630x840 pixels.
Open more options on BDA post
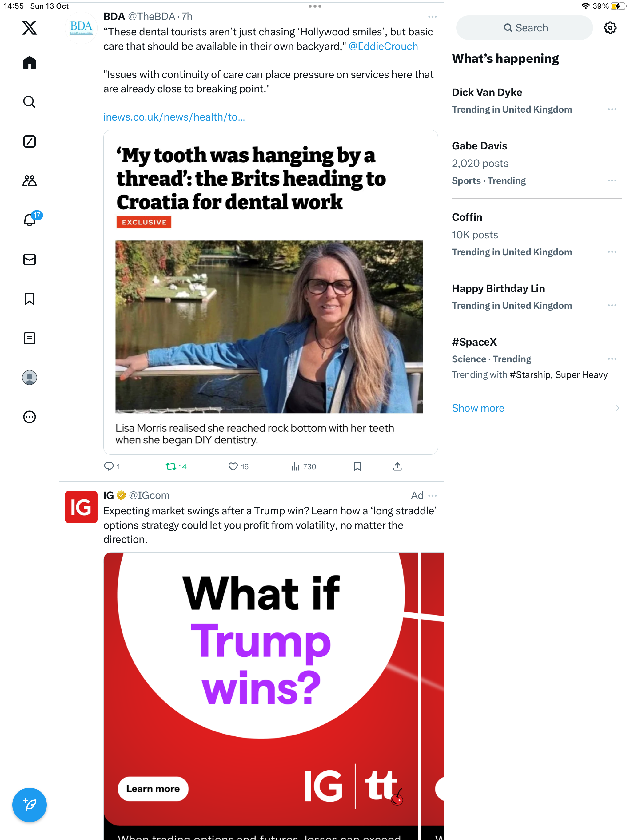[x=432, y=17]
